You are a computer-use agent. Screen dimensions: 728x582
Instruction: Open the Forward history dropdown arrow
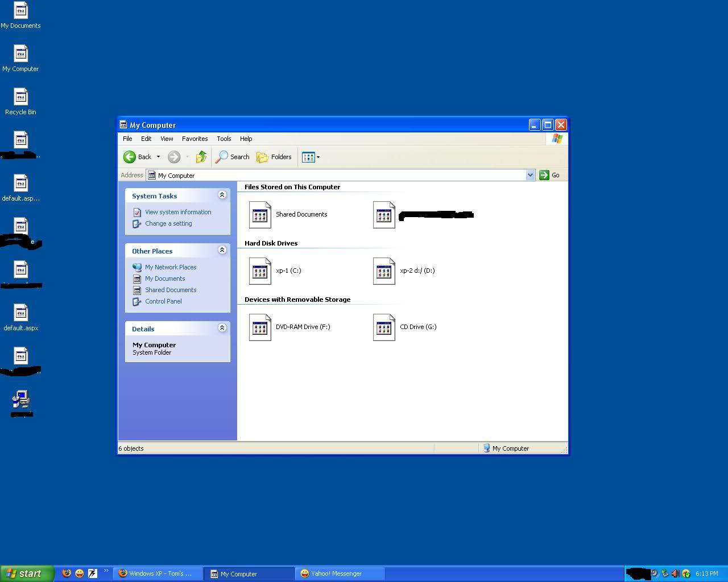point(187,157)
